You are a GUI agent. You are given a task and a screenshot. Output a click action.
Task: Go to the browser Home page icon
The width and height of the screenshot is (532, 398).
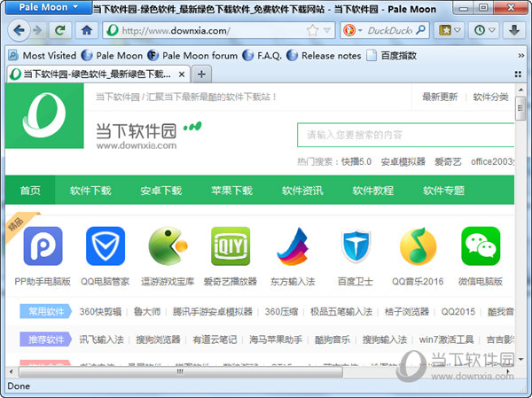[x=86, y=29]
